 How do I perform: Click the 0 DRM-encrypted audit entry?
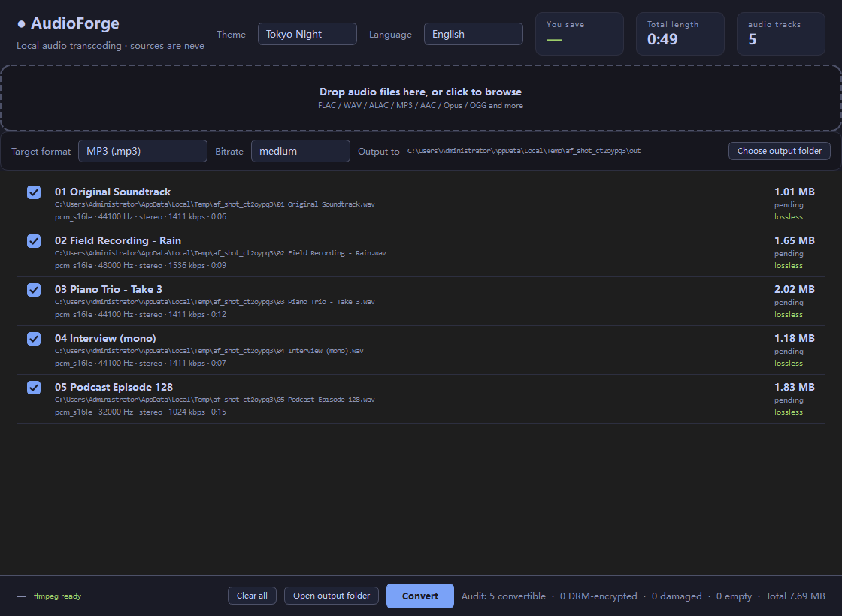point(598,596)
